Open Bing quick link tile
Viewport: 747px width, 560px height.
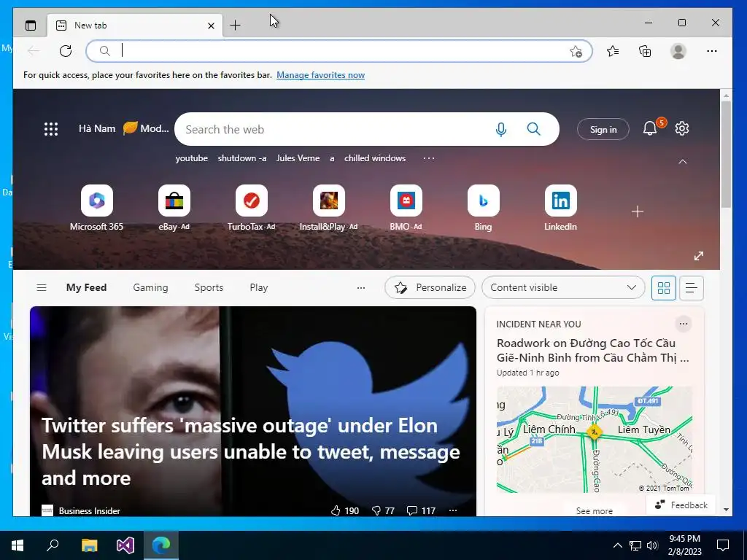tap(483, 208)
